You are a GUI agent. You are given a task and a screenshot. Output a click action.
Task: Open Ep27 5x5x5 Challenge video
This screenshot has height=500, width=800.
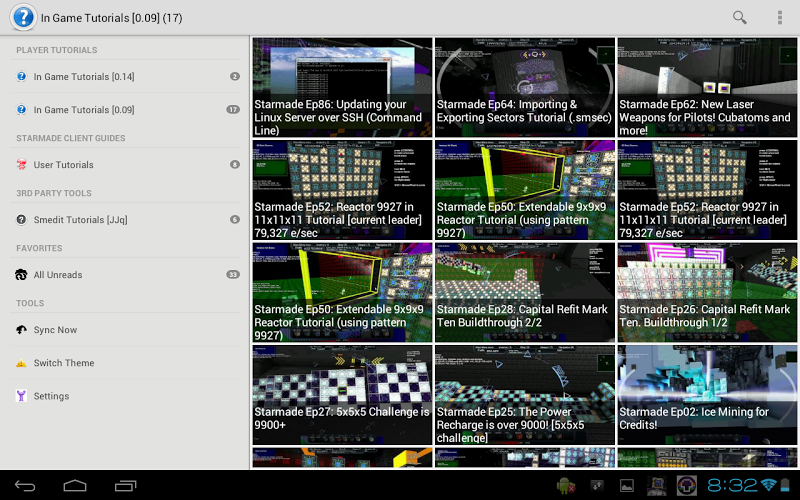click(x=342, y=395)
